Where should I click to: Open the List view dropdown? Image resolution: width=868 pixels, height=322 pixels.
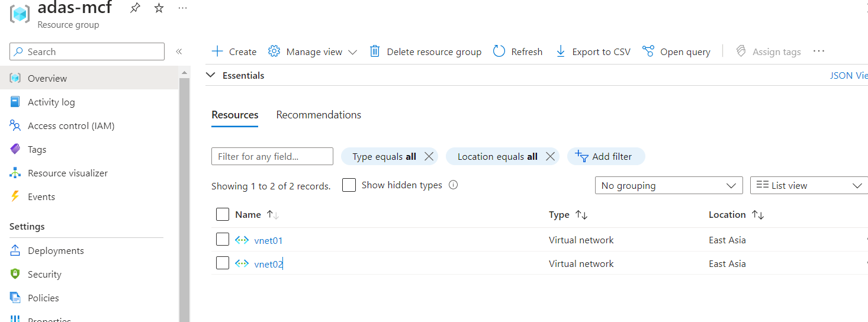809,185
